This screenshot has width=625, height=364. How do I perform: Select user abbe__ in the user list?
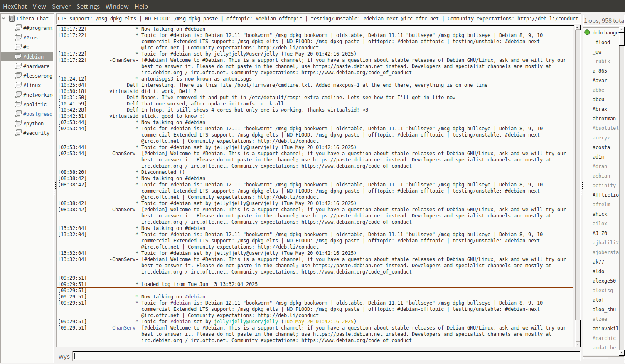pyautogui.click(x=601, y=90)
